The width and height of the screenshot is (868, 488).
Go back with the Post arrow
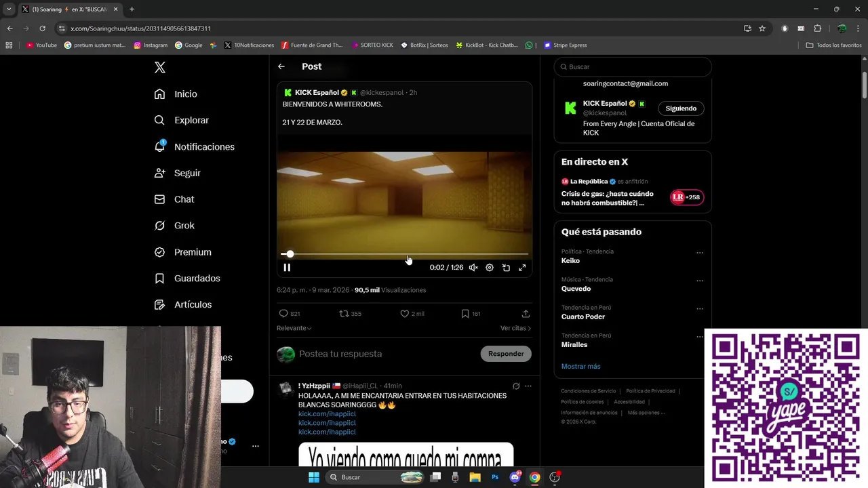tap(281, 66)
